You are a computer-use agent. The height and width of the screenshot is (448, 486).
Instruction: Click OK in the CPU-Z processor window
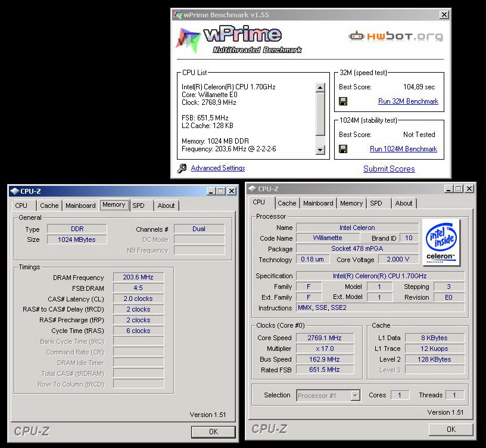451,430
